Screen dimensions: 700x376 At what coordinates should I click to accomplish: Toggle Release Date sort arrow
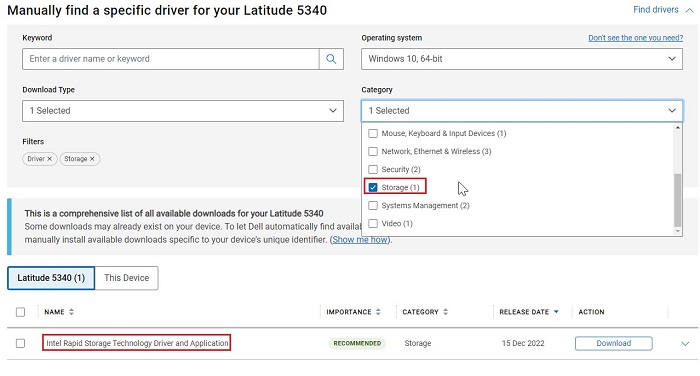[x=556, y=312]
